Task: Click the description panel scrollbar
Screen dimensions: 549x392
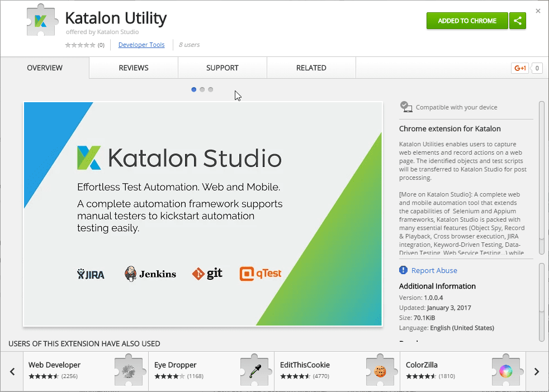Action: pyautogui.click(x=542, y=178)
